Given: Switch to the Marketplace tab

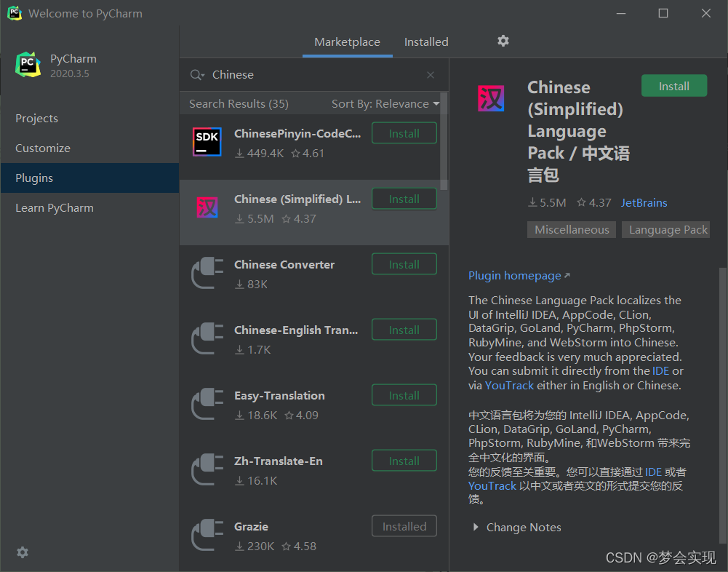Looking at the screenshot, I should (x=348, y=41).
